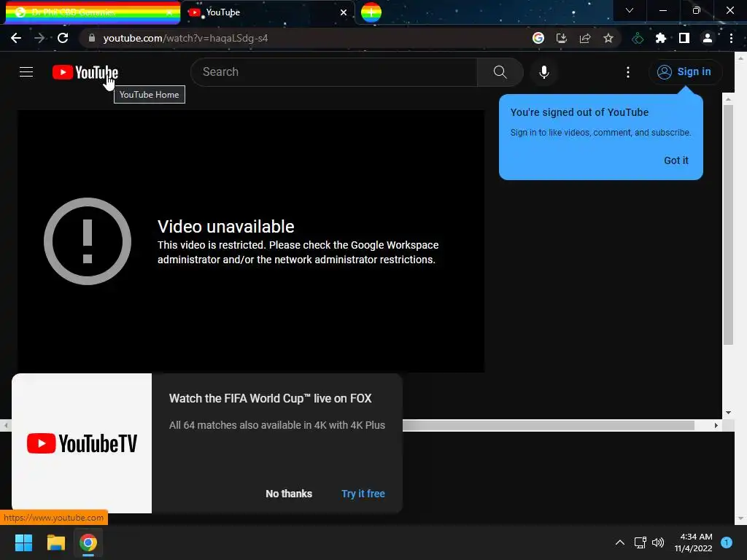Screen dimensions: 747x560
Task: Click the Chrome taskbar icon
Action: [88, 542]
